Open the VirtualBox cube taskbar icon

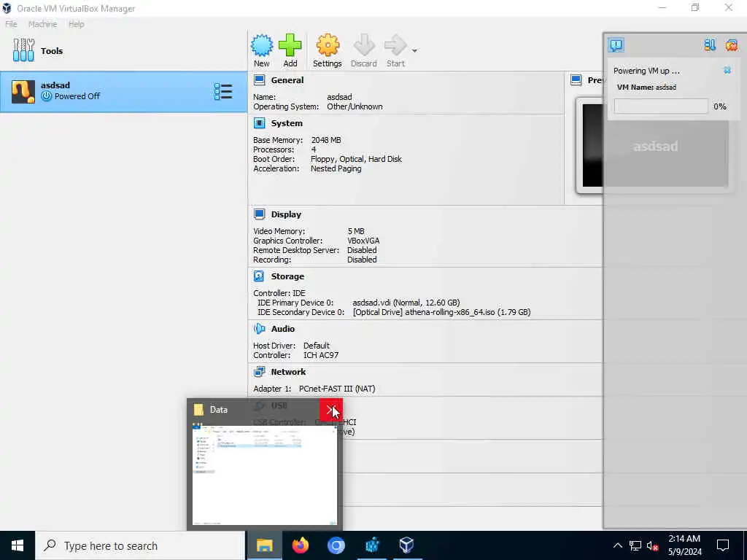point(407,545)
